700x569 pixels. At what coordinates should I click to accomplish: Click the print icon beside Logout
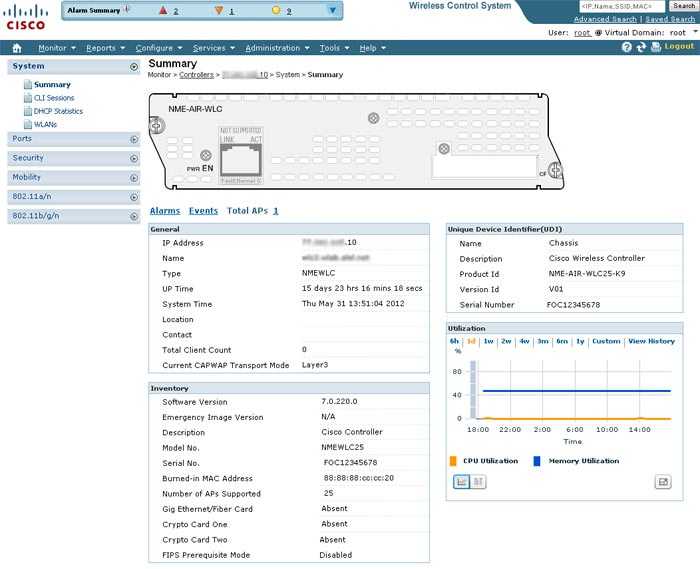tap(655, 46)
